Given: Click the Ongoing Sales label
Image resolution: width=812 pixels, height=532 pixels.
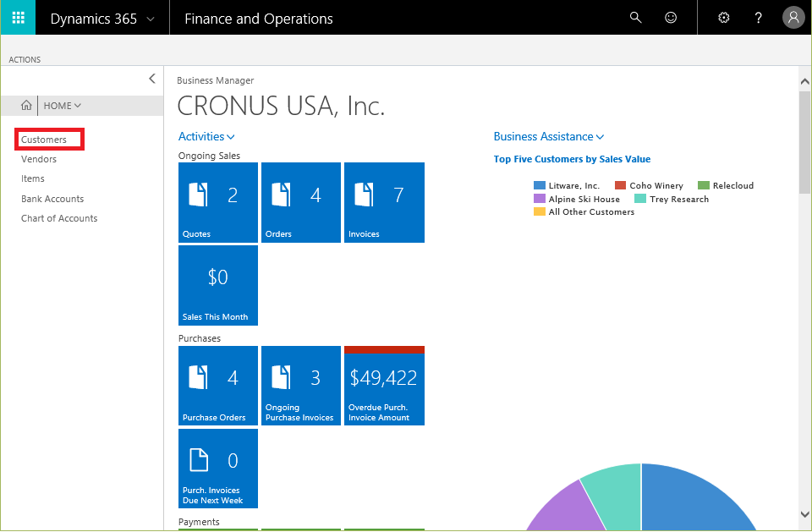Looking at the screenshot, I should click(x=209, y=156).
